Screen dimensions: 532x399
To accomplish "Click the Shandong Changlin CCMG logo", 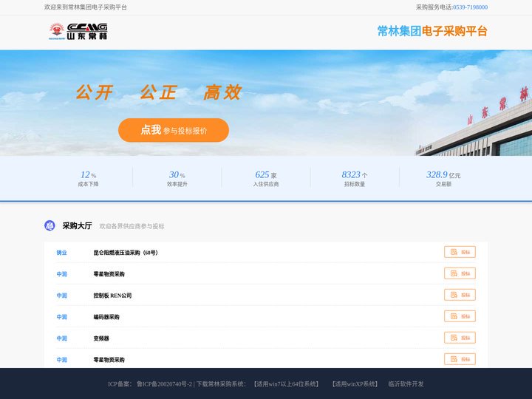I will pyautogui.click(x=78, y=31).
